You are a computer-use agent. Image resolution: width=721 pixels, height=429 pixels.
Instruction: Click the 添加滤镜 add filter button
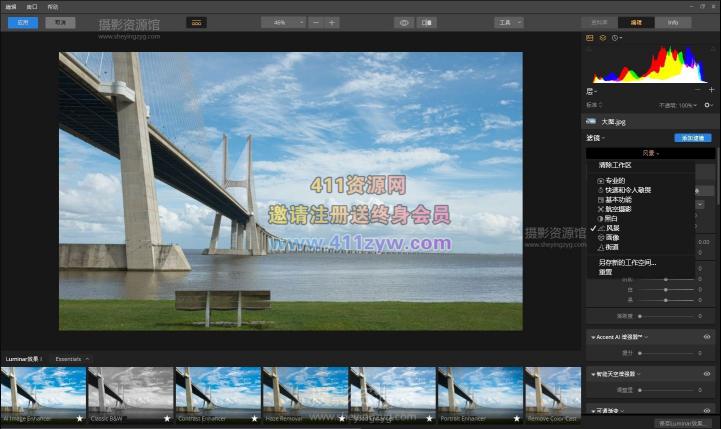tap(692, 138)
